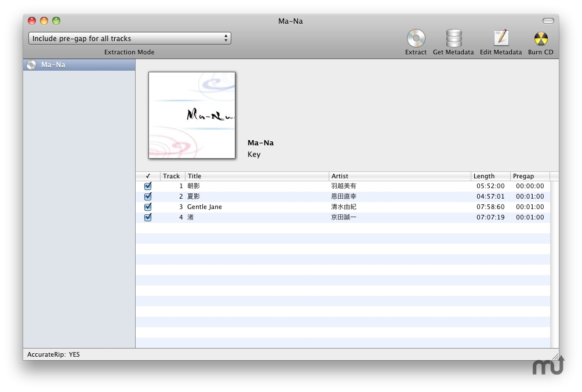This screenshot has height=392, width=582.
Task: Click the Track number column header
Action: pyautogui.click(x=172, y=176)
